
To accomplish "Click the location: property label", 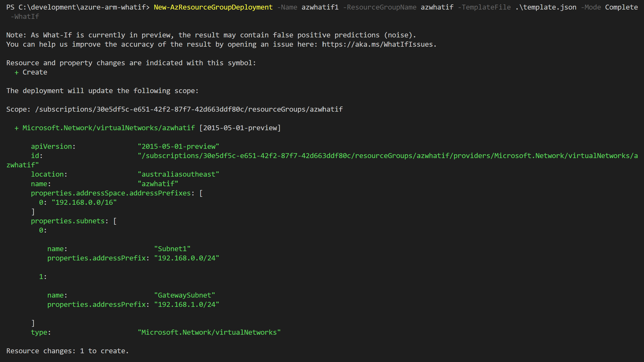I will click(49, 174).
